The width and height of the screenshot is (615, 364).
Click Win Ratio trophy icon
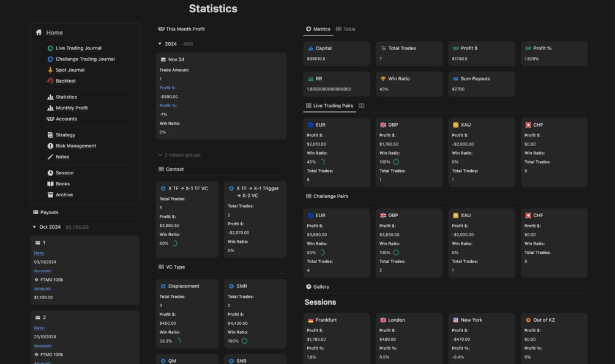click(383, 78)
